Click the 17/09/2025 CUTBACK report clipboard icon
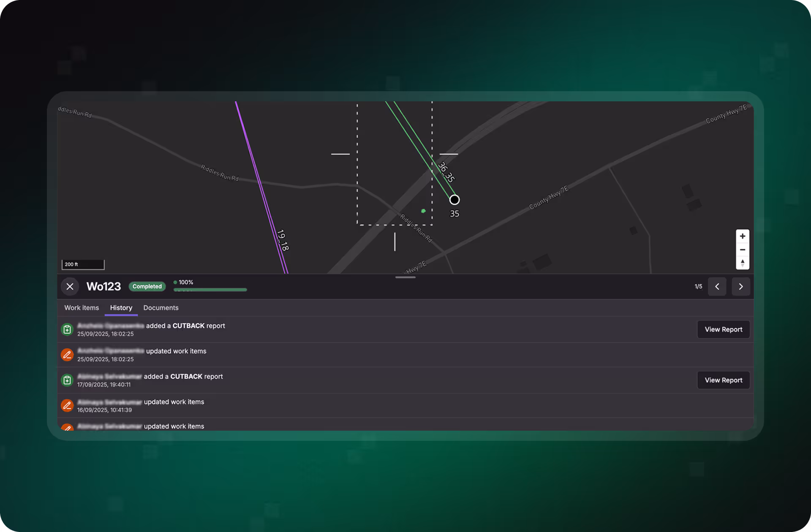Image resolution: width=811 pixels, height=532 pixels. [x=67, y=380]
